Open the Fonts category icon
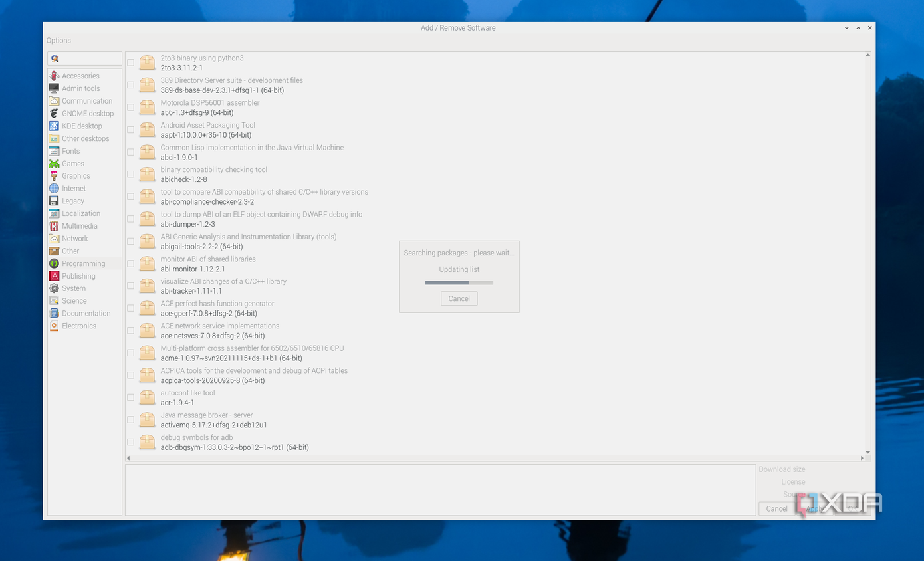The width and height of the screenshot is (924, 561). pyautogui.click(x=54, y=151)
